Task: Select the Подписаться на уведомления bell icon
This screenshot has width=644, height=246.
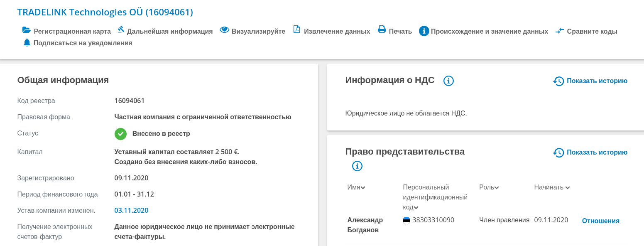Action: point(26,42)
